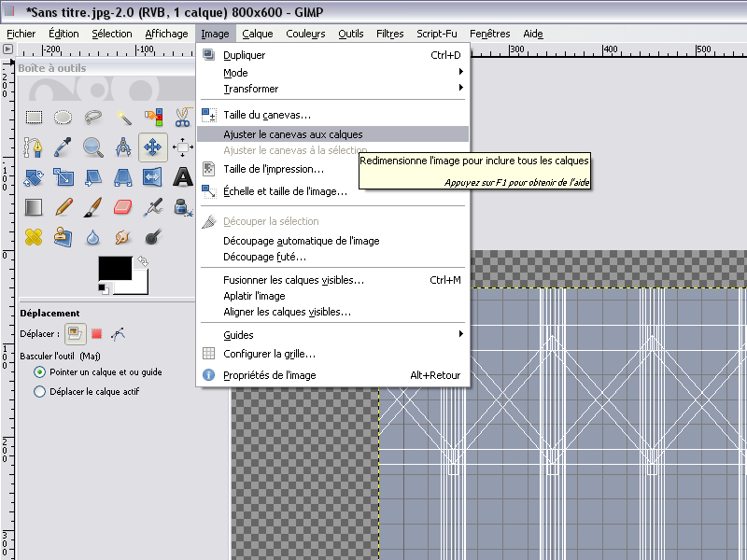The width and height of the screenshot is (747, 560).
Task: Select "Découpage automatique de l'image"
Action: (332, 241)
